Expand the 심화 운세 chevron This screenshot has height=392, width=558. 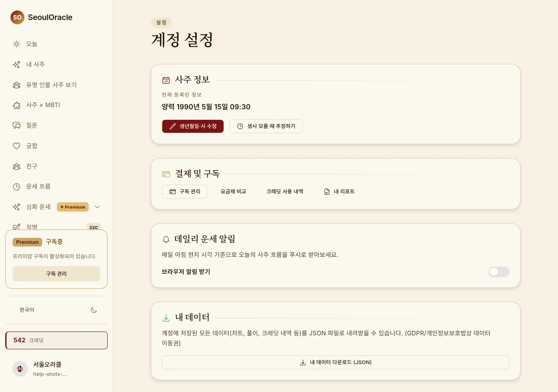coord(97,207)
